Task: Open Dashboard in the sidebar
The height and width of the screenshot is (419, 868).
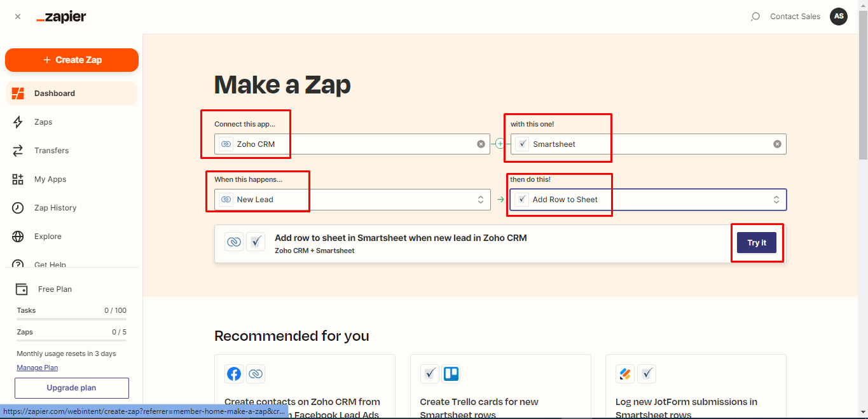Action: coord(71,93)
